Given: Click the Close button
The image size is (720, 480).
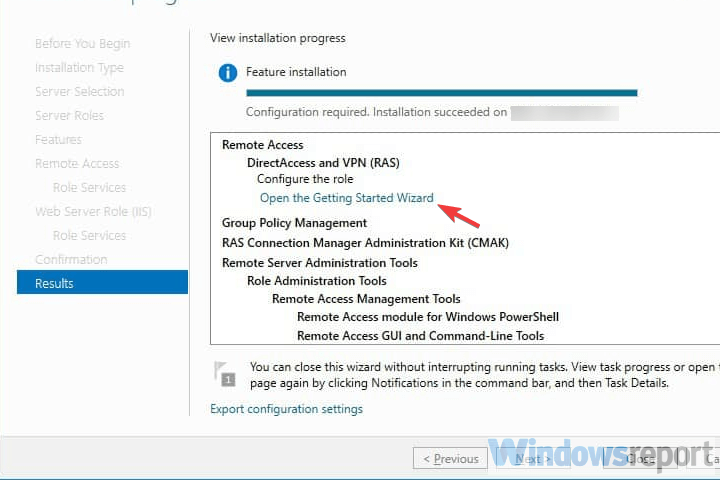Looking at the screenshot, I should pyautogui.click(x=640, y=458).
